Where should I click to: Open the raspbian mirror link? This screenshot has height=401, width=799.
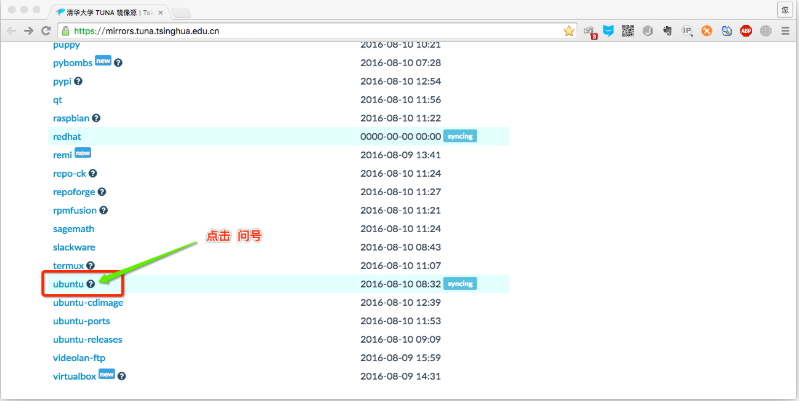click(71, 118)
